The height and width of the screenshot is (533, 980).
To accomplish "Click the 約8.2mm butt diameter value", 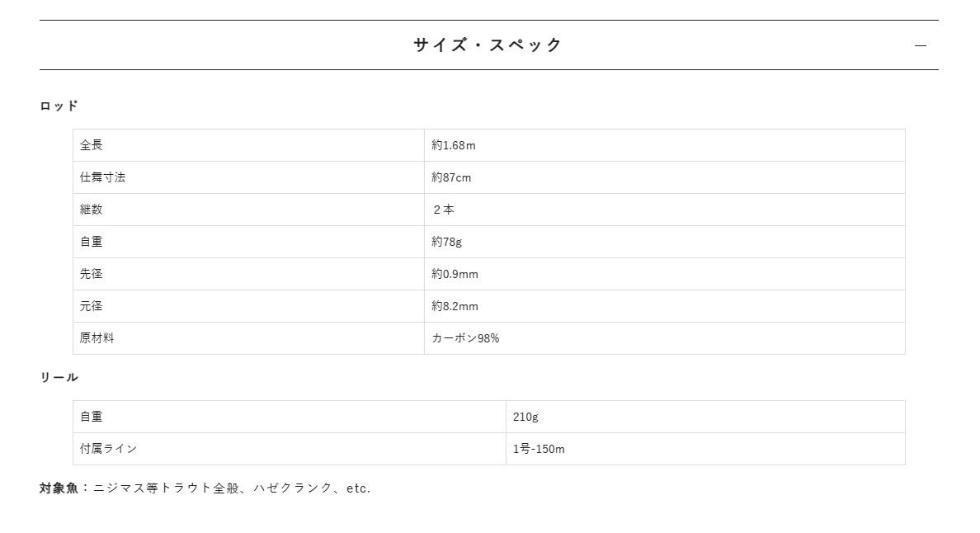I will pos(455,306).
